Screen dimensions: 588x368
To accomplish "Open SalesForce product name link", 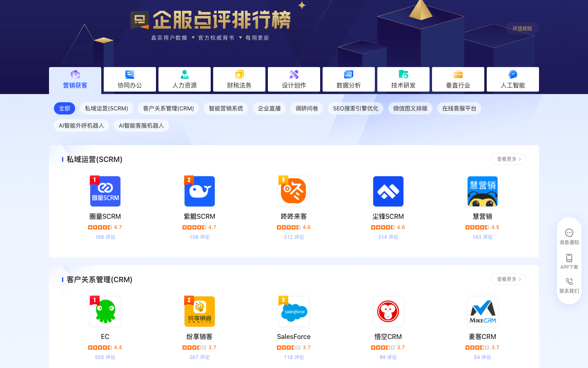I will click(294, 337).
